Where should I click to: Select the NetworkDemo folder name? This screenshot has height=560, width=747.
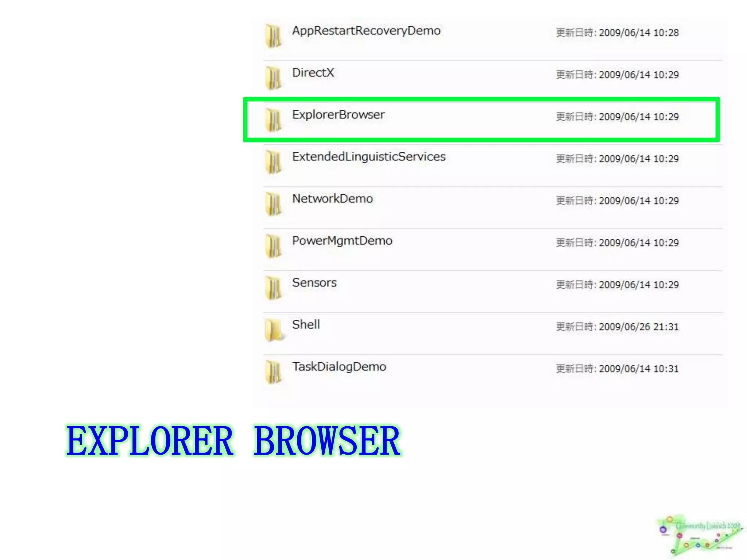click(332, 199)
